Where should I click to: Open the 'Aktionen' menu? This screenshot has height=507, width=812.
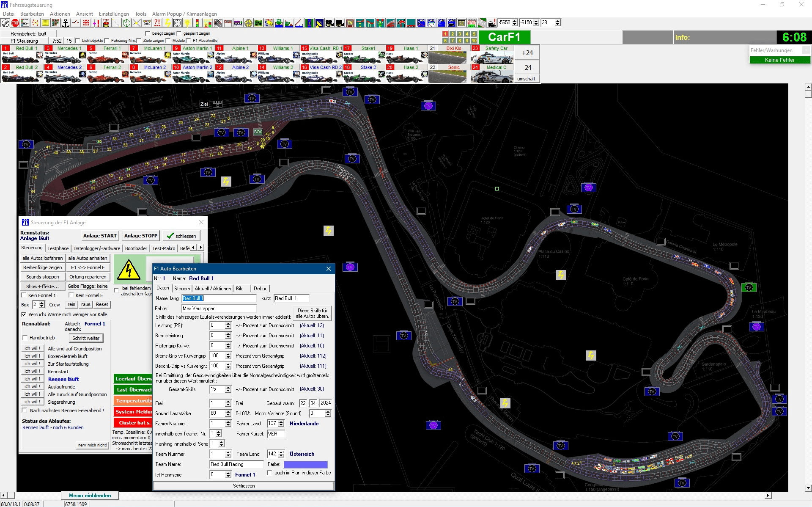(x=60, y=14)
